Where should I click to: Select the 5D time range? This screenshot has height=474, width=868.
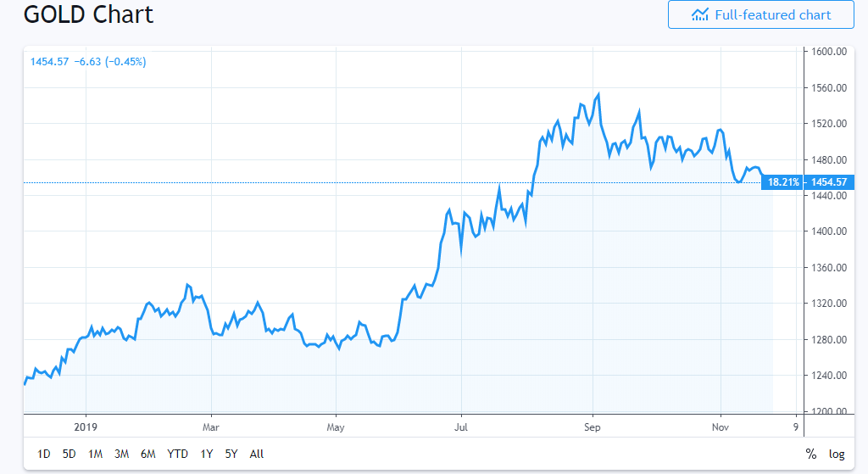(x=70, y=454)
